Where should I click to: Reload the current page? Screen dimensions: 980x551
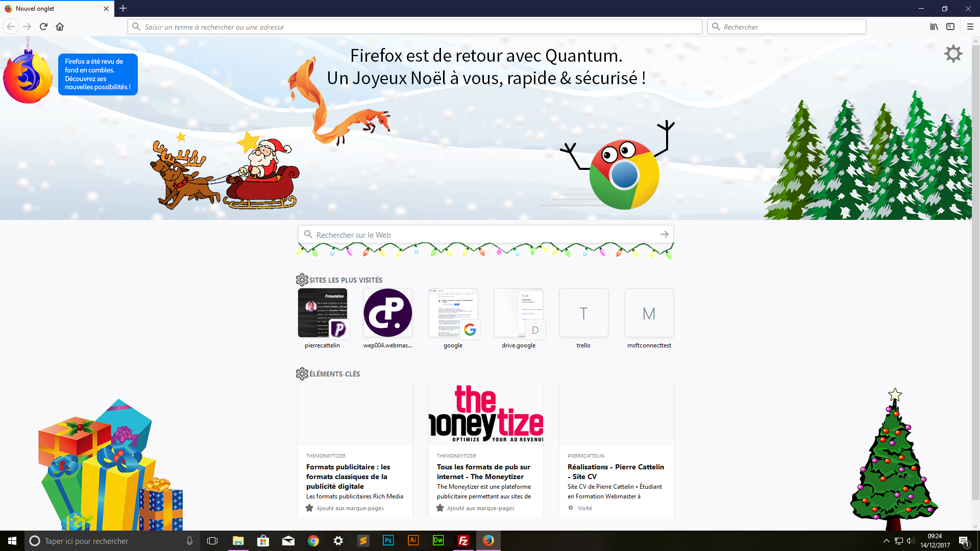(x=43, y=27)
